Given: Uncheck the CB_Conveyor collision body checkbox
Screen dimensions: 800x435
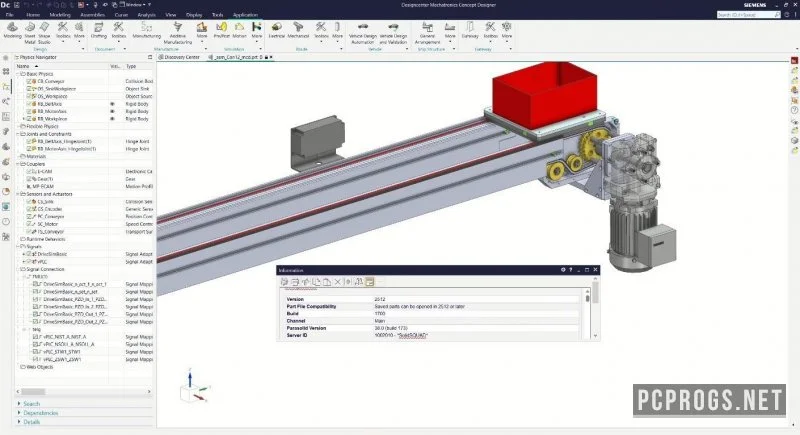Looking at the screenshot, I should (29, 81).
